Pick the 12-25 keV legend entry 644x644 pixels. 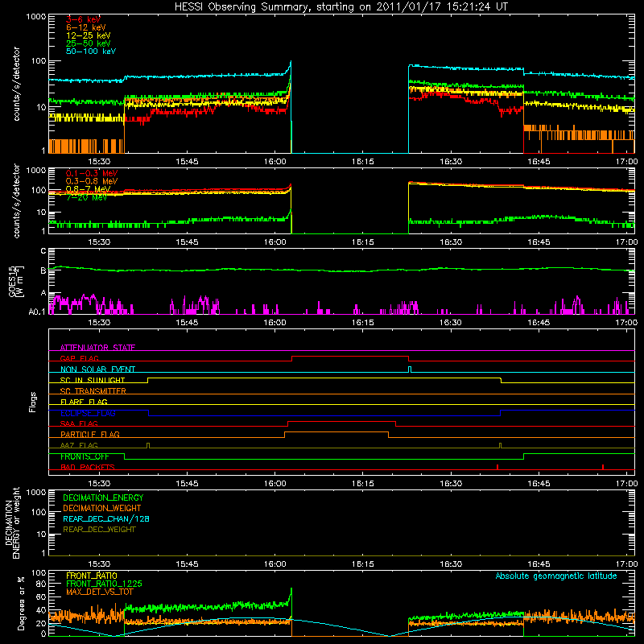click(89, 35)
